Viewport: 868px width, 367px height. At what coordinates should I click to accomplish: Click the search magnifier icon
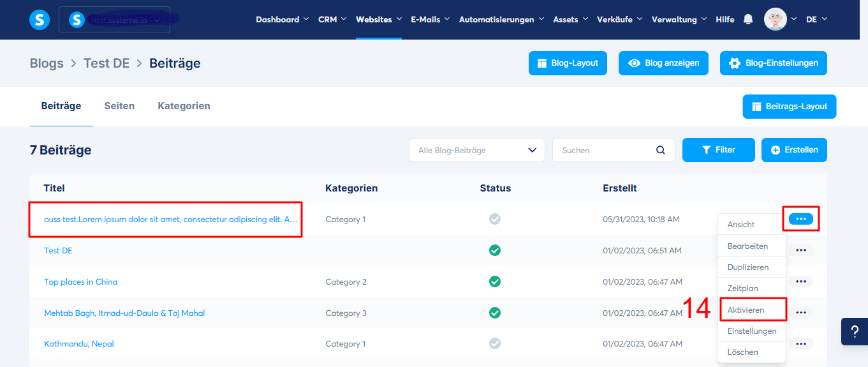[661, 150]
